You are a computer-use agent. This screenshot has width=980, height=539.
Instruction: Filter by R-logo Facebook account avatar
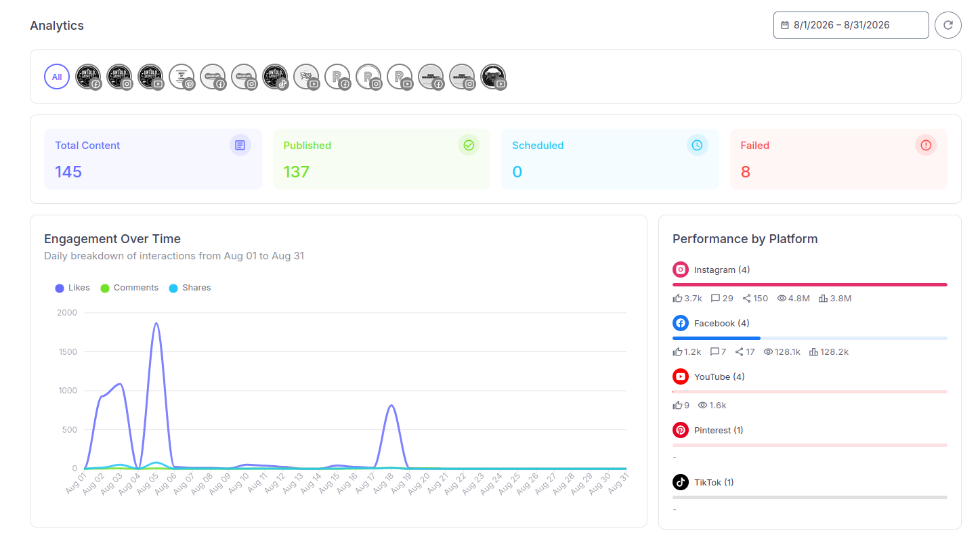(337, 77)
